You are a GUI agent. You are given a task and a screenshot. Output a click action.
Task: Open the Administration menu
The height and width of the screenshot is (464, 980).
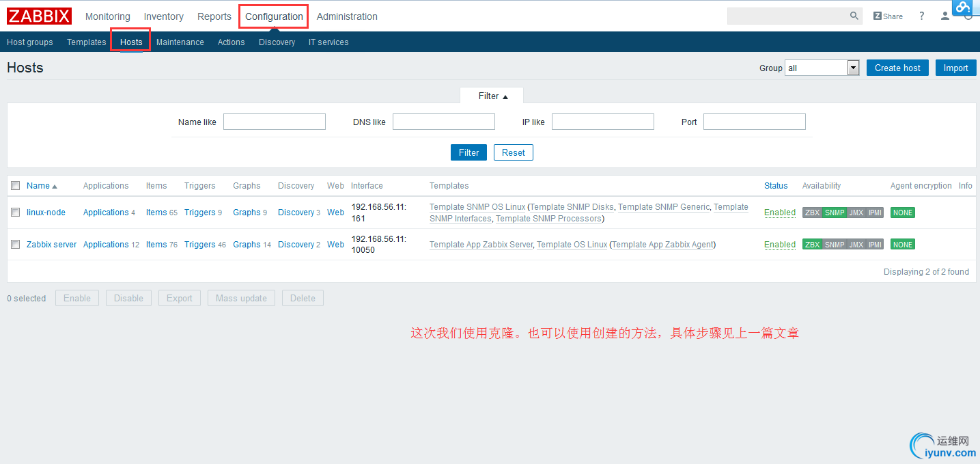[347, 16]
